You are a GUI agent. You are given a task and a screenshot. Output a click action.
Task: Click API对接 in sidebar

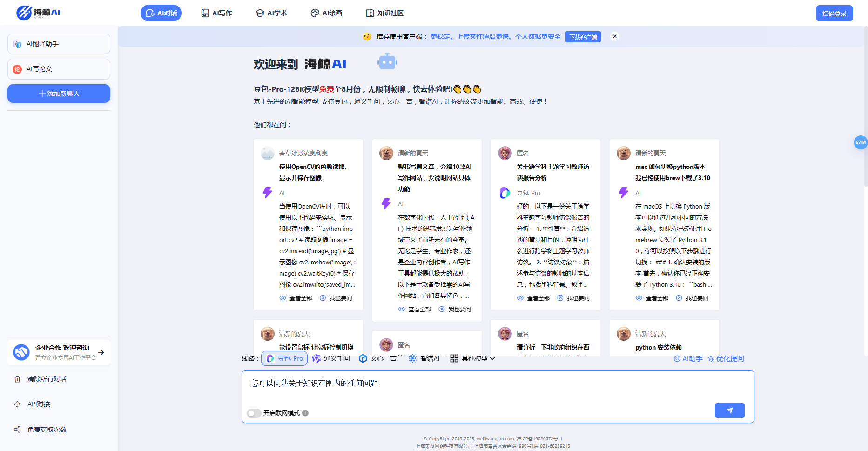[39, 404]
